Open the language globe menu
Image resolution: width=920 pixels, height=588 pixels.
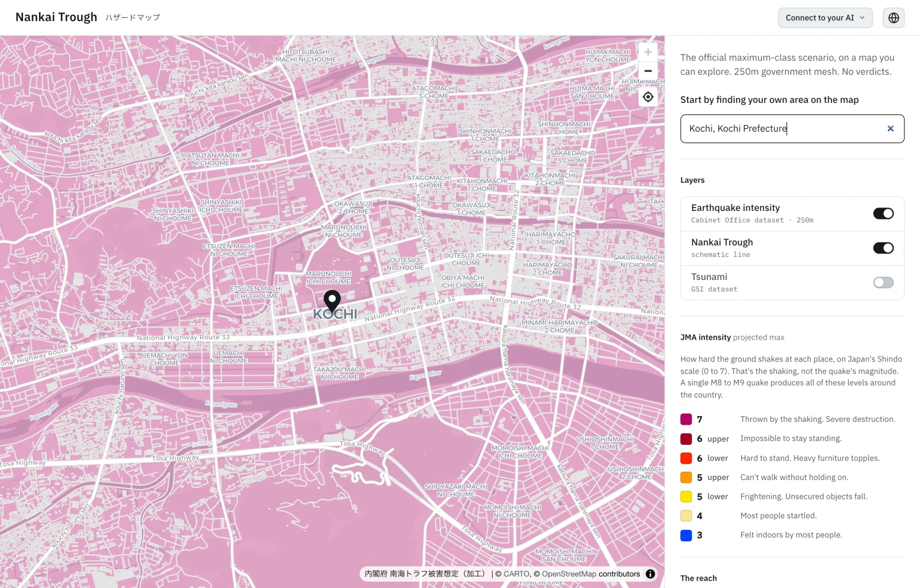(894, 18)
